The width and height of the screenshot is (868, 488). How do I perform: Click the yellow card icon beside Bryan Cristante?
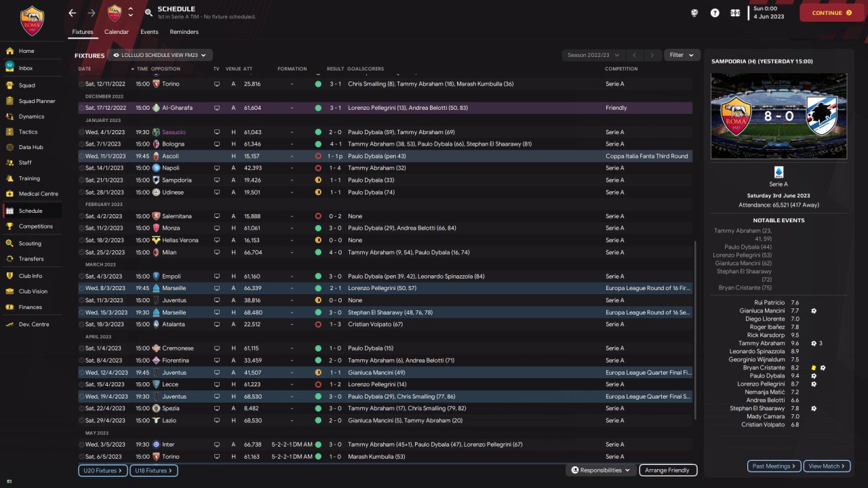(x=814, y=368)
